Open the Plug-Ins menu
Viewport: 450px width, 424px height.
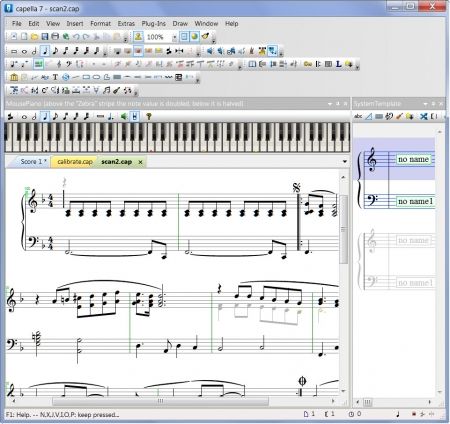click(153, 23)
